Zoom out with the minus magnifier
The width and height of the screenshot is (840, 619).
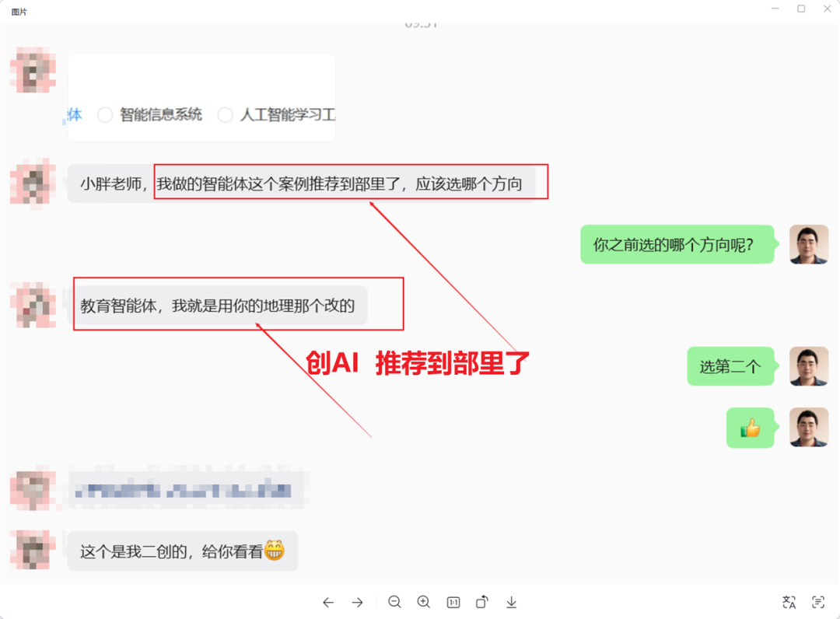tap(395, 603)
